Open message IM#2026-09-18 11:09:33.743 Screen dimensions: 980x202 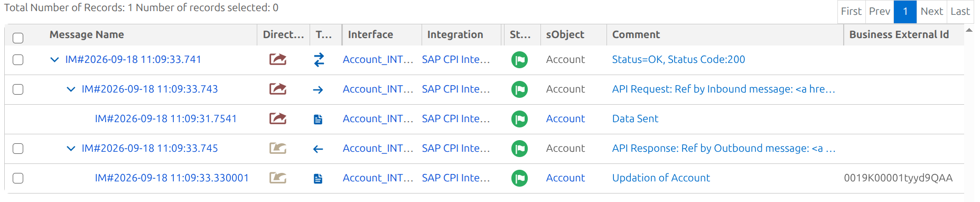[x=150, y=89]
